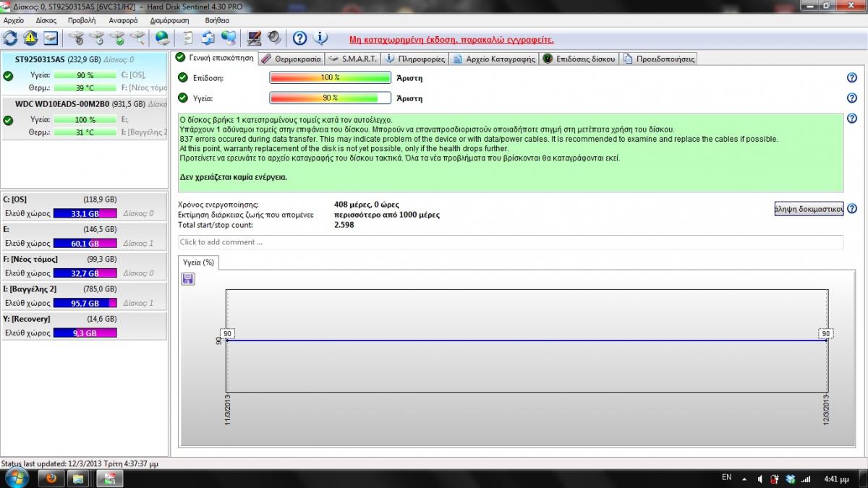Click the help icon beside Υγεία row

(x=851, y=98)
